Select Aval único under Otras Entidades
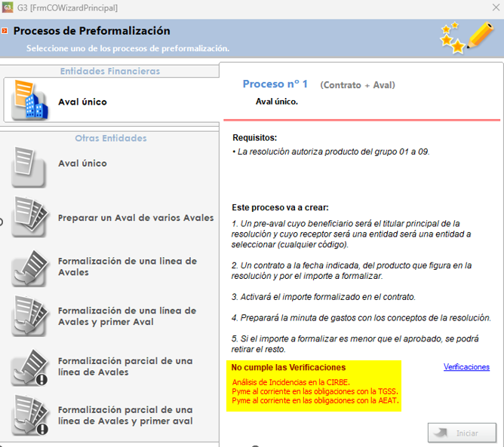Image resolution: width=504 pixels, height=447 pixels. click(82, 163)
